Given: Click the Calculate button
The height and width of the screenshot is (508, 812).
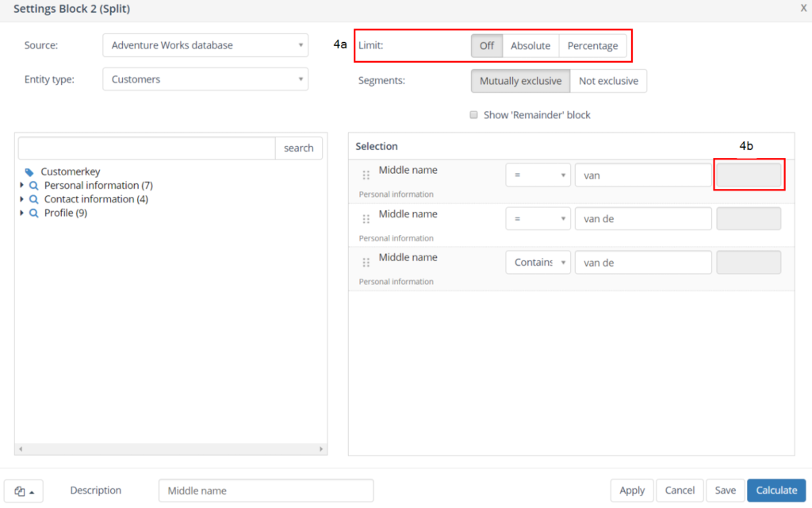Looking at the screenshot, I should 776,491.
